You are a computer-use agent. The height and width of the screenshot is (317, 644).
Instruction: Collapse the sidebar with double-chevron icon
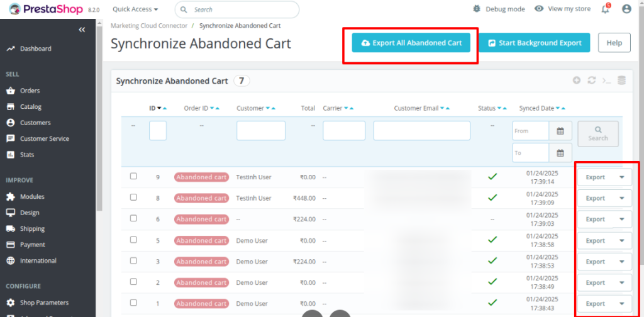(82, 30)
